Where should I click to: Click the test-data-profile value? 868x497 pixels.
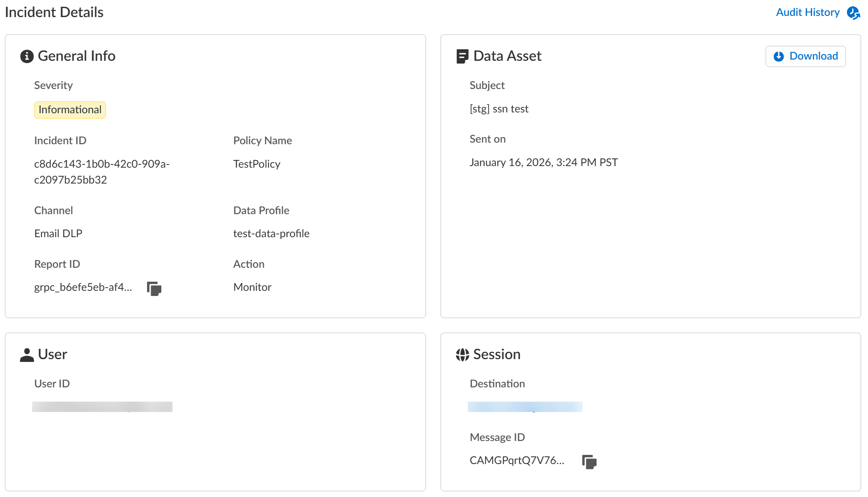coord(271,233)
